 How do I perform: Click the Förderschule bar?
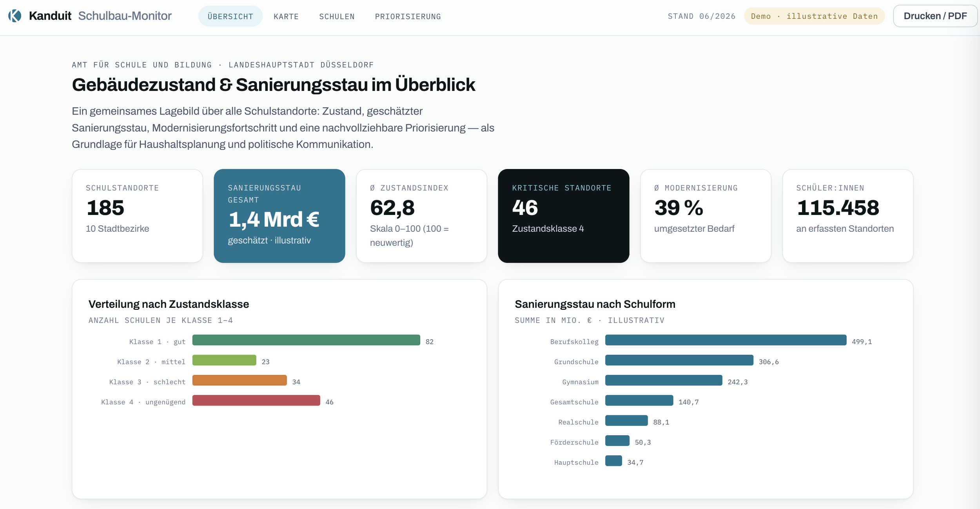[617, 441]
